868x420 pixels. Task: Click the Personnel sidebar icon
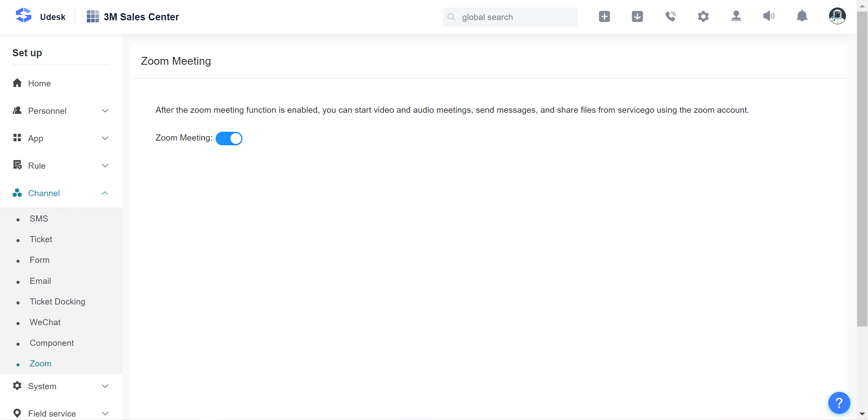click(x=17, y=110)
